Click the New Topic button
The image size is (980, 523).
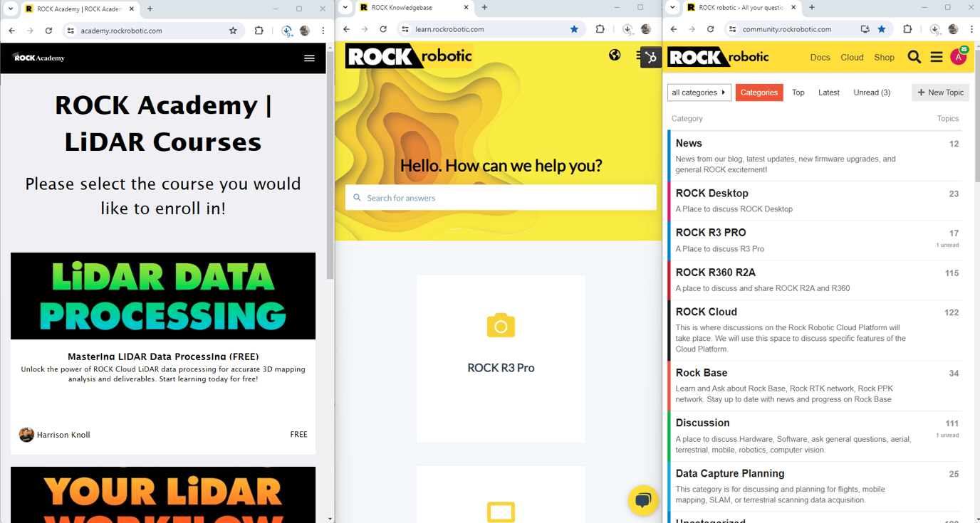(x=940, y=93)
